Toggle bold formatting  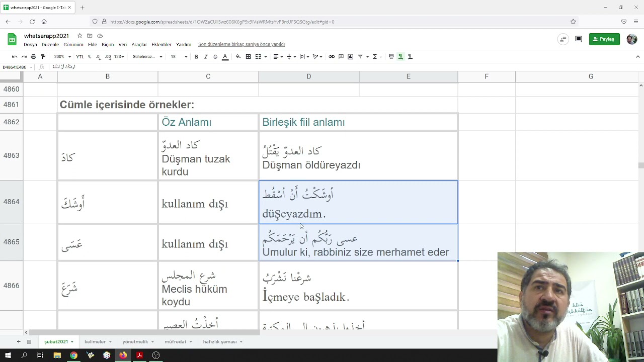196,57
